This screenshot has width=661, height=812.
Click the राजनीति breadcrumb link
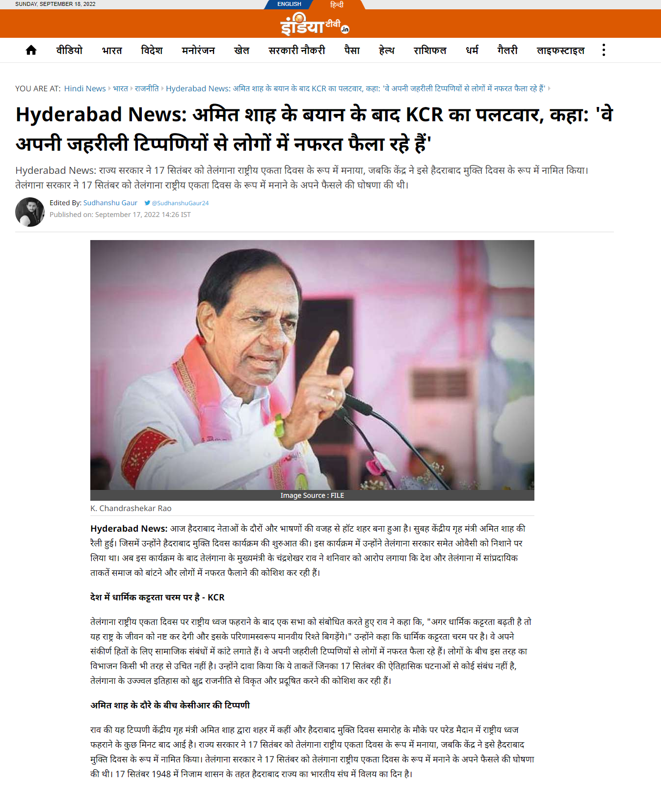(147, 88)
